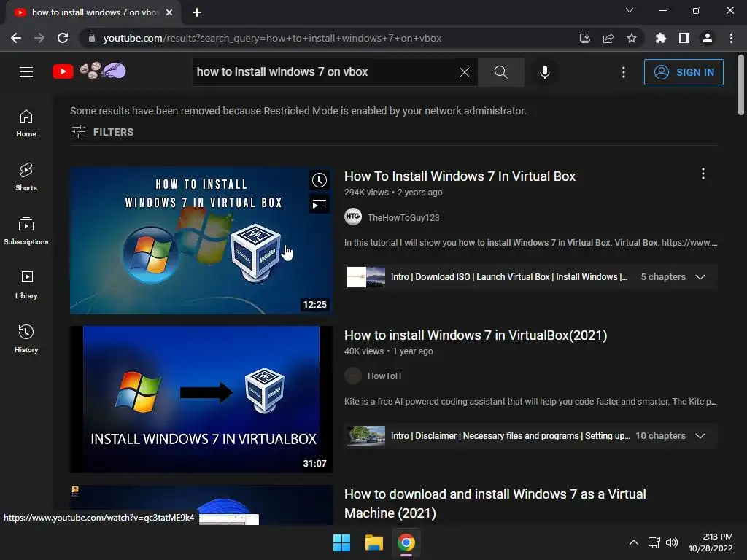747x560 pixels.
Task: Select the 'how to install windows 7 on vbox' tab
Action: click(x=93, y=12)
